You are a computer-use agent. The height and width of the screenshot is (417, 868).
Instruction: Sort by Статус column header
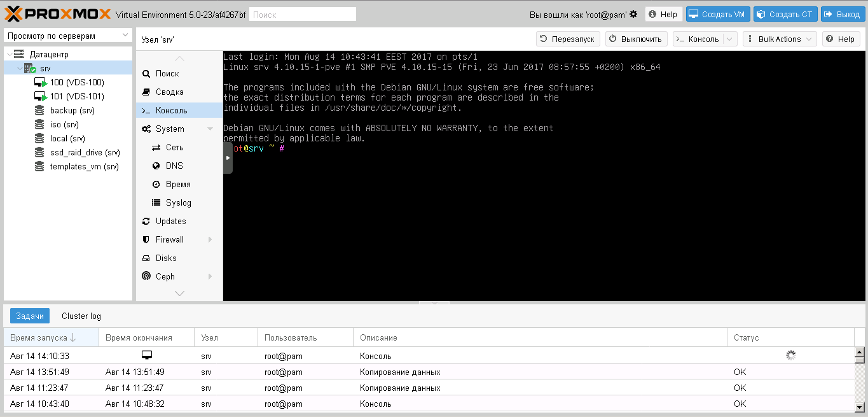point(790,337)
